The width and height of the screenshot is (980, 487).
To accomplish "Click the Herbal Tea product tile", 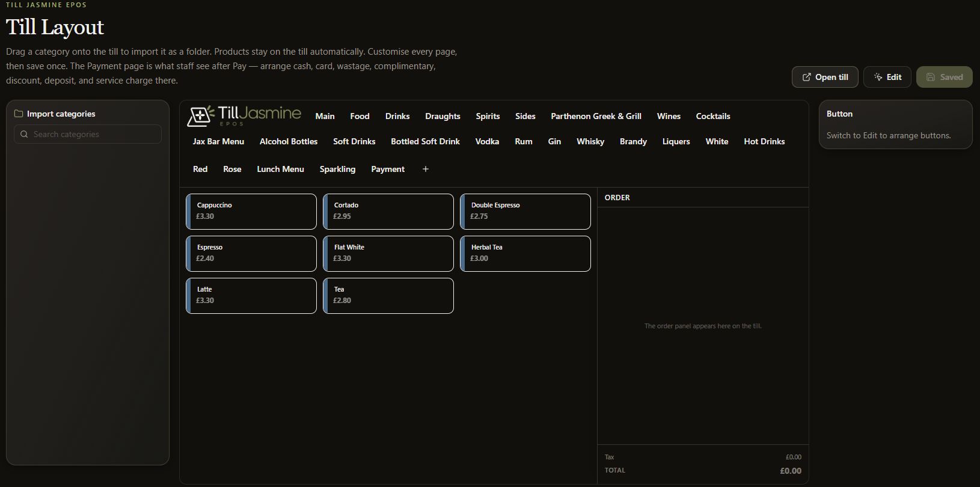I will [525, 254].
